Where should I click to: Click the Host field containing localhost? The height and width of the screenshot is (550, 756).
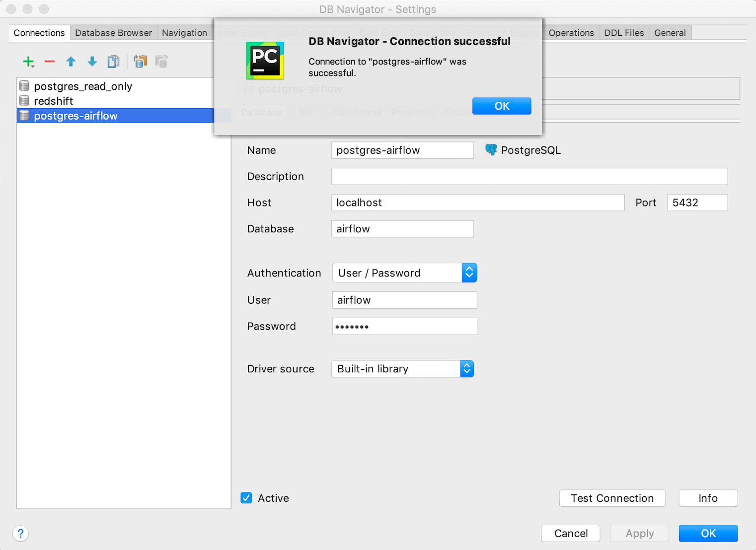coord(478,203)
